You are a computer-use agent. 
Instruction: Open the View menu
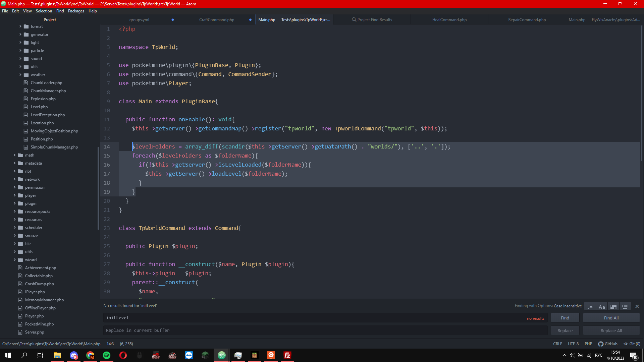click(x=27, y=11)
